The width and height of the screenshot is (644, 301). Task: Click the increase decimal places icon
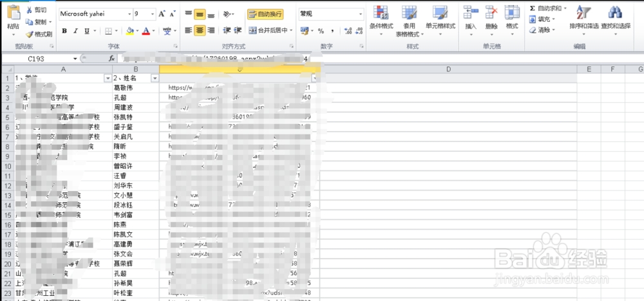348,31
